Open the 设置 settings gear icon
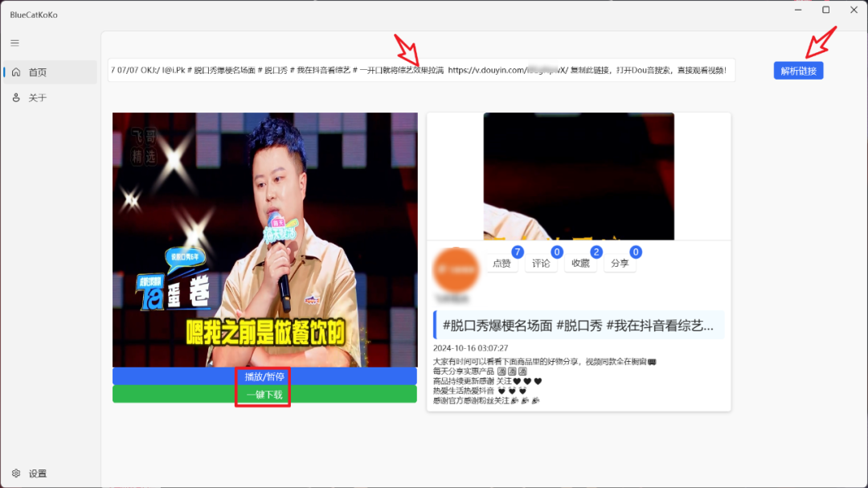Image resolution: width=868 pixels, height=488 pixels. click(x=16, y=474)
